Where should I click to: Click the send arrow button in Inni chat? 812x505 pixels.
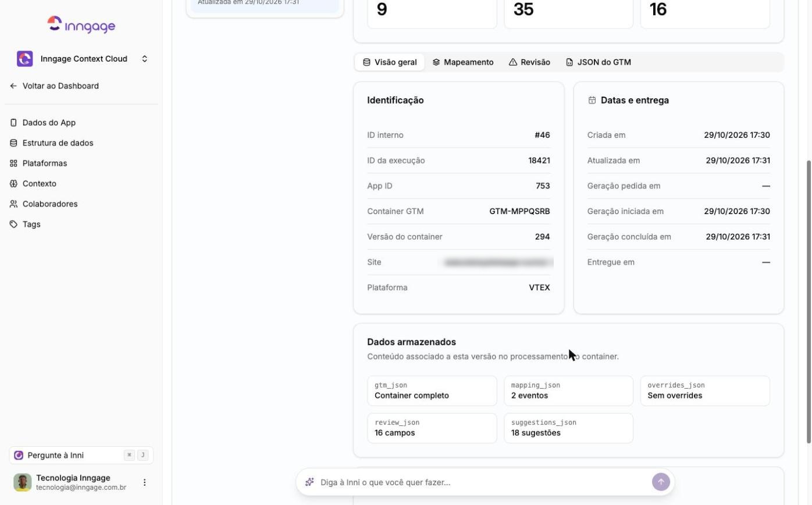661,482
